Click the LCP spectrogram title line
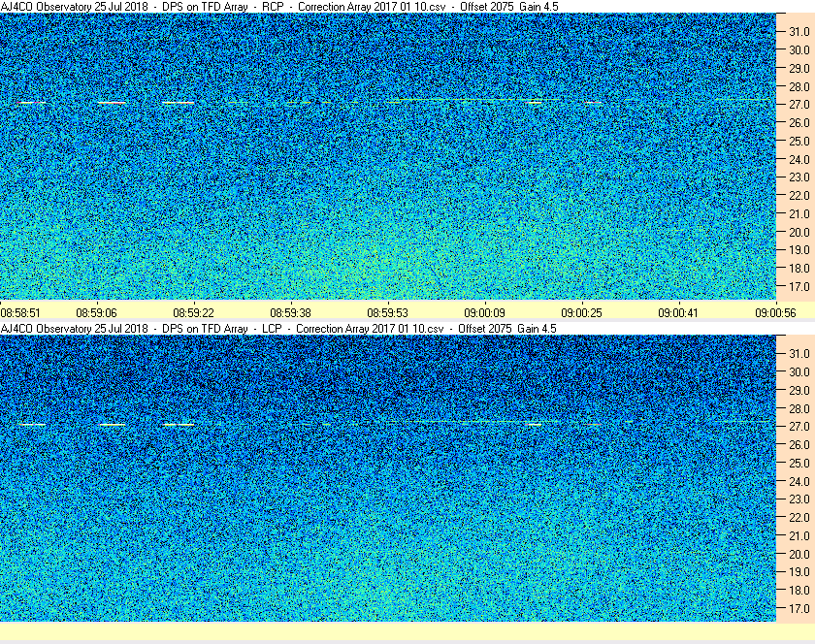 tap(278, 329)
